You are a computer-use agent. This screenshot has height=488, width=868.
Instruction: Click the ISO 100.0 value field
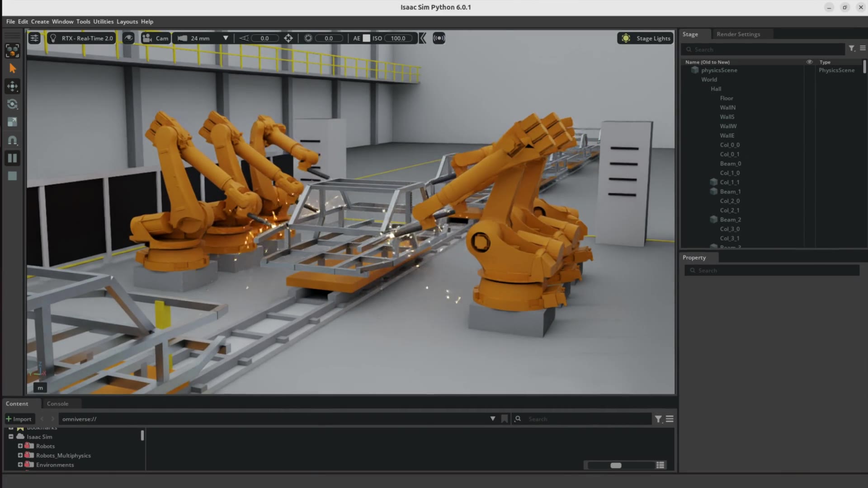tap(398, 38)
